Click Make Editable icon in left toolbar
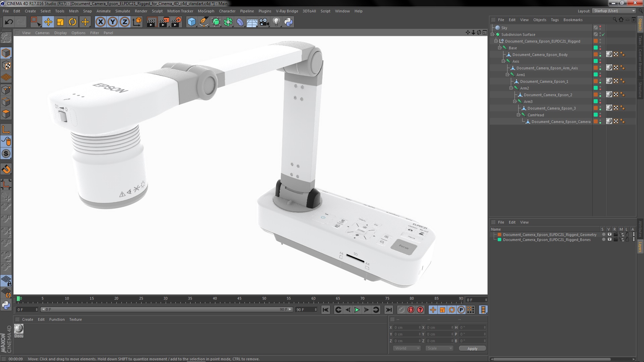This screenshot has width=644, height=362. (6, 38)
